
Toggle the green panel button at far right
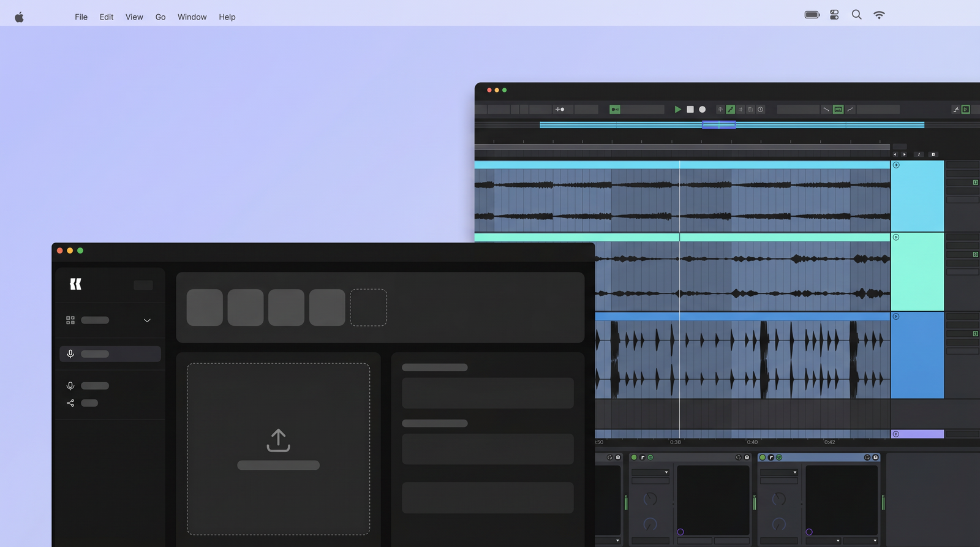[966, 109]
